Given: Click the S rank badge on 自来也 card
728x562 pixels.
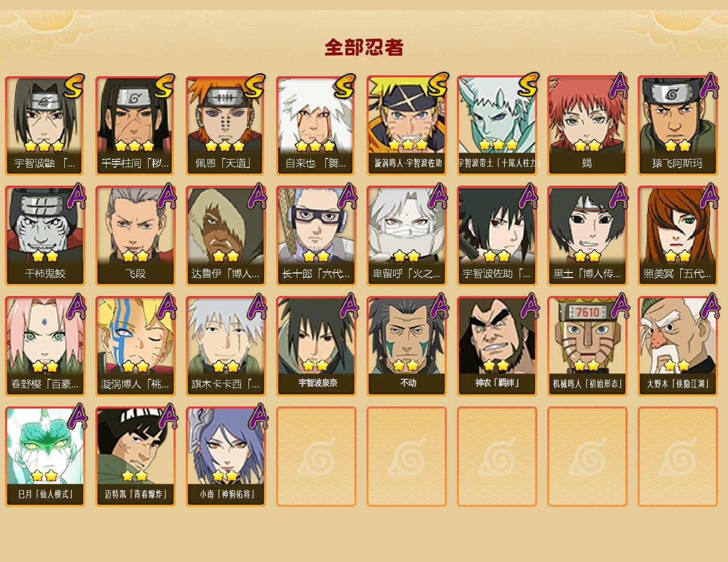Looking at the screenshot, I should coord(345,86).
